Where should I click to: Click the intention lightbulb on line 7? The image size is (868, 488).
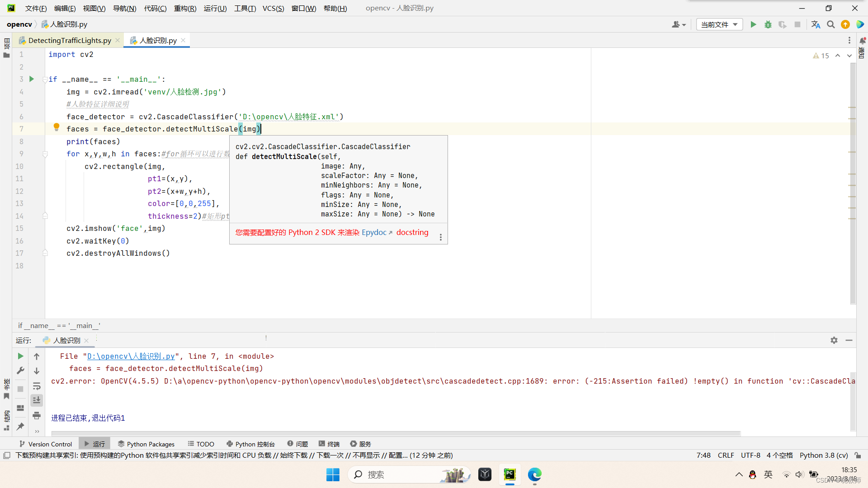pos(57,127)
